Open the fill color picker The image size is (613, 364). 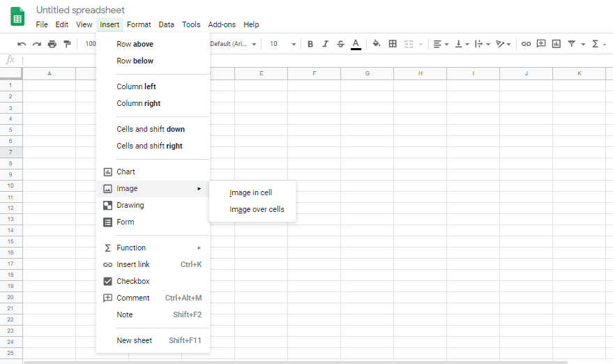377,44
